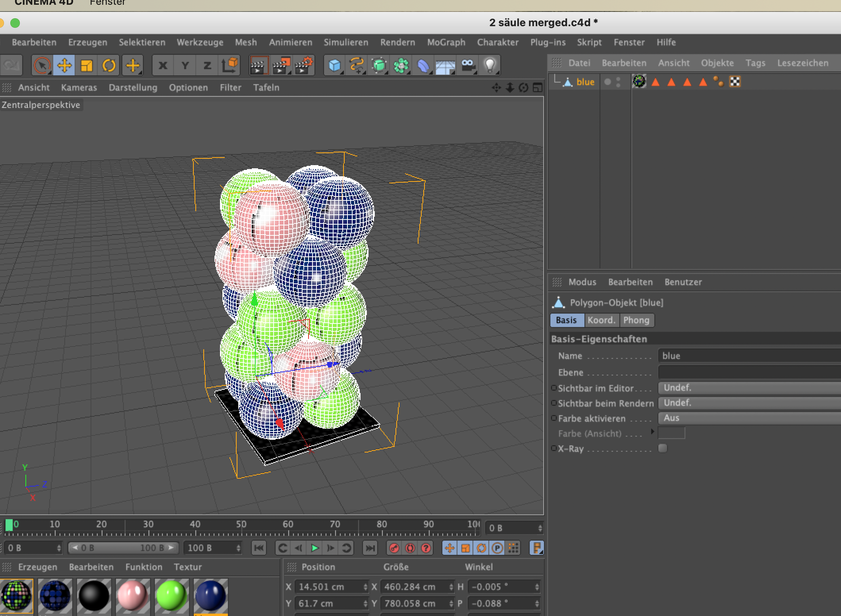Screen dimensions: 841x616
Task: Click the Phong tab button
Action: coord(636,320)
